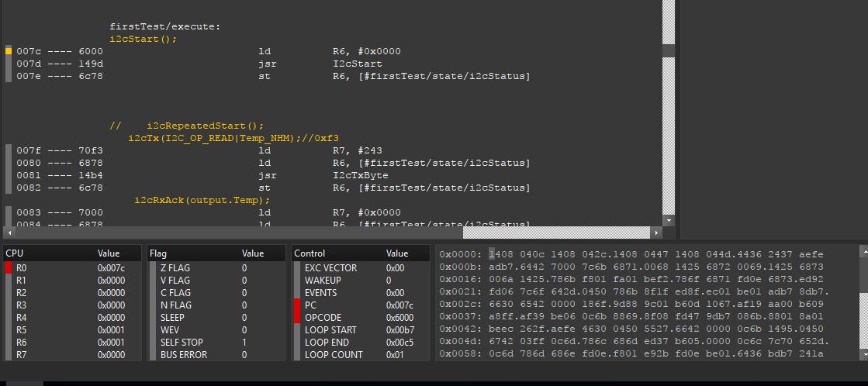Toggle breakpoint marker at address 007e
This screenshot has width=868, height=386.
pyautogui.click(x=9, y=76)
